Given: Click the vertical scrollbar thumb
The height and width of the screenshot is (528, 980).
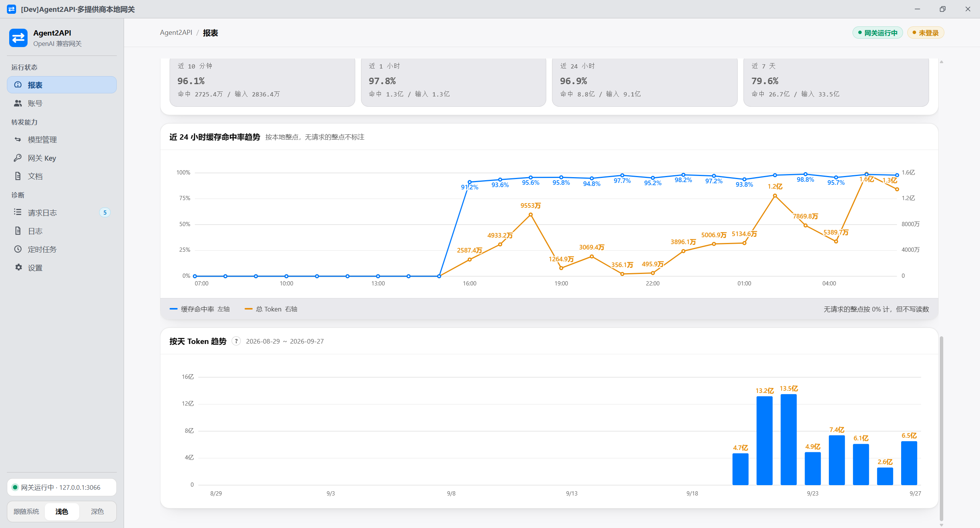Looking at the screenshot, I should [941, 428].
